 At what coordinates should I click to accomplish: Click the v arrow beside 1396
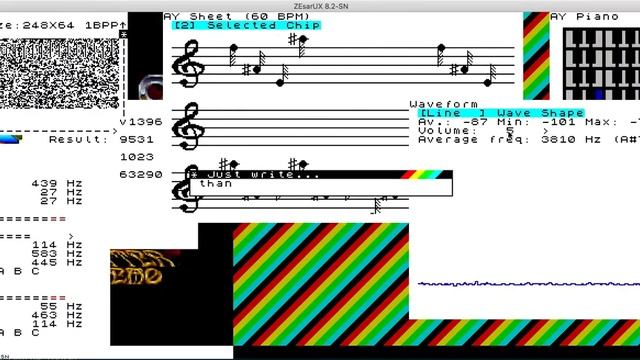tap(123, 122)
